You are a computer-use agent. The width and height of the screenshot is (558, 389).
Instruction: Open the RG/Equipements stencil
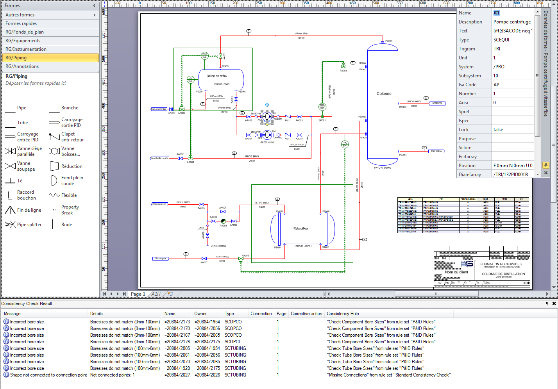click(x=50, y=41)
